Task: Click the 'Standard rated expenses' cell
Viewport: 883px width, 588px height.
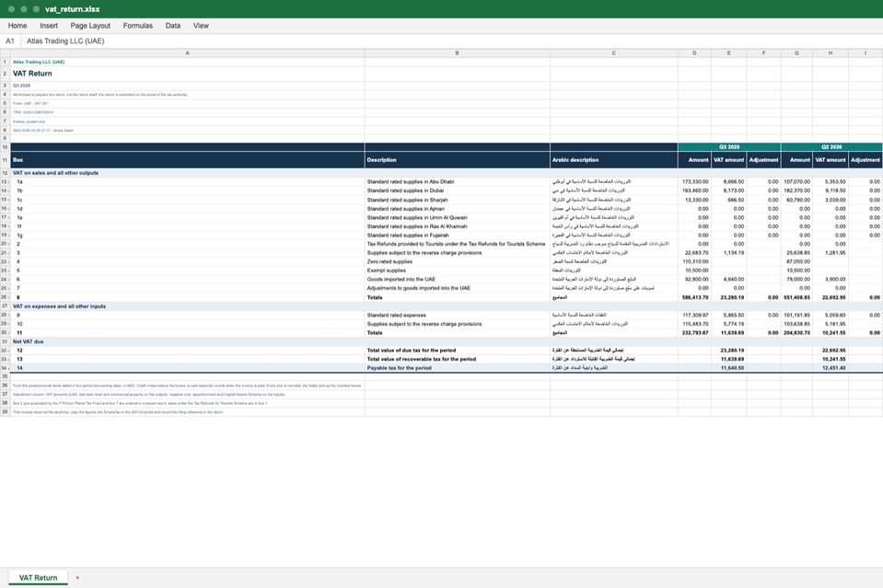Action: (457, 315)
